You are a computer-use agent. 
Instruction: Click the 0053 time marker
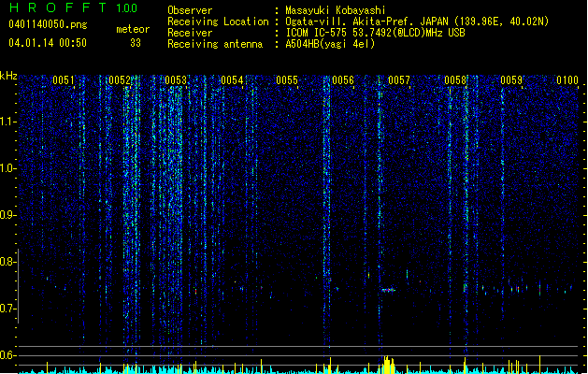click(x=176, y=80)
